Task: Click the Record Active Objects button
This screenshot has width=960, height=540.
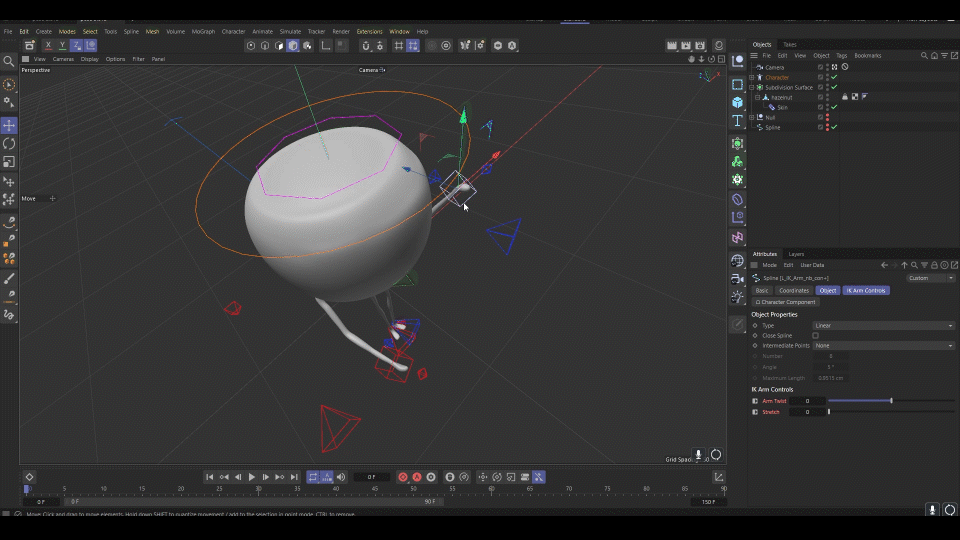Action: pyautogui.click(x=403, y=477)
